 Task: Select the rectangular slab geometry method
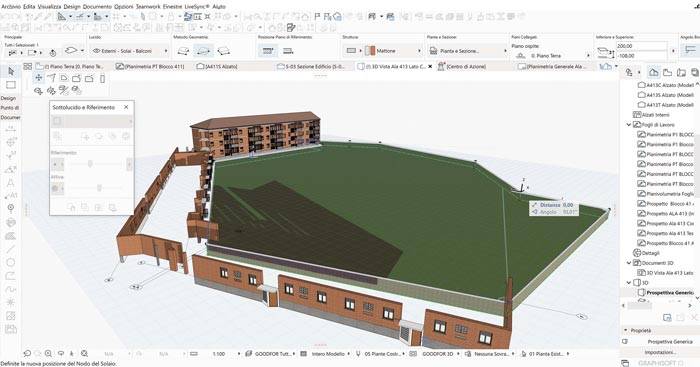(203, 51)
